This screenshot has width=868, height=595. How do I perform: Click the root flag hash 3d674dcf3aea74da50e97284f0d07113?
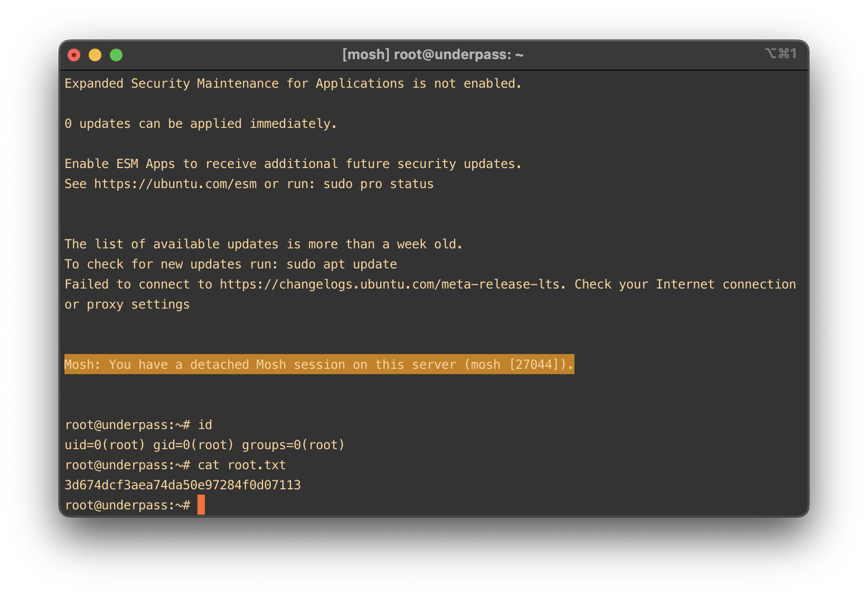click(183, 485)
